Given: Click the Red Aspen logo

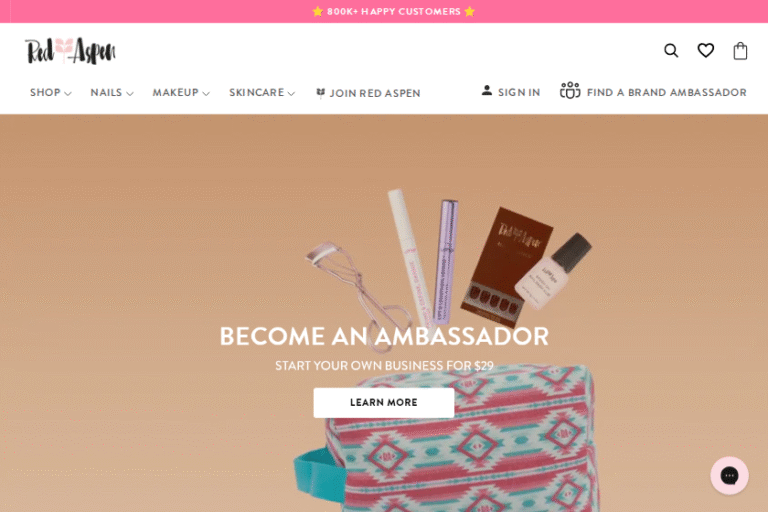Looking at the screenshot, I should [x=71, y=50].
